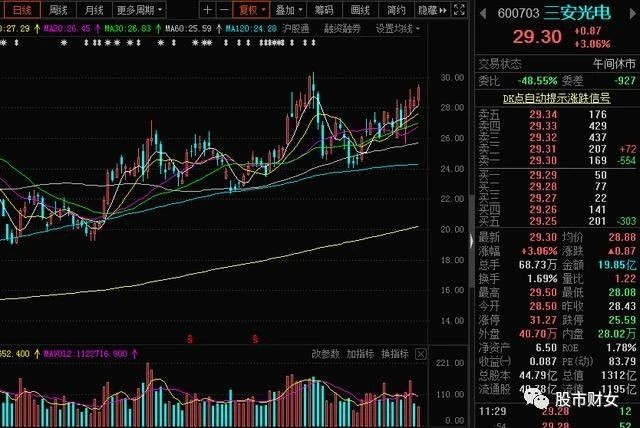640x428 pixels.
Task: Zoom out chart with minus icon
Action: (x=224, y=9)
